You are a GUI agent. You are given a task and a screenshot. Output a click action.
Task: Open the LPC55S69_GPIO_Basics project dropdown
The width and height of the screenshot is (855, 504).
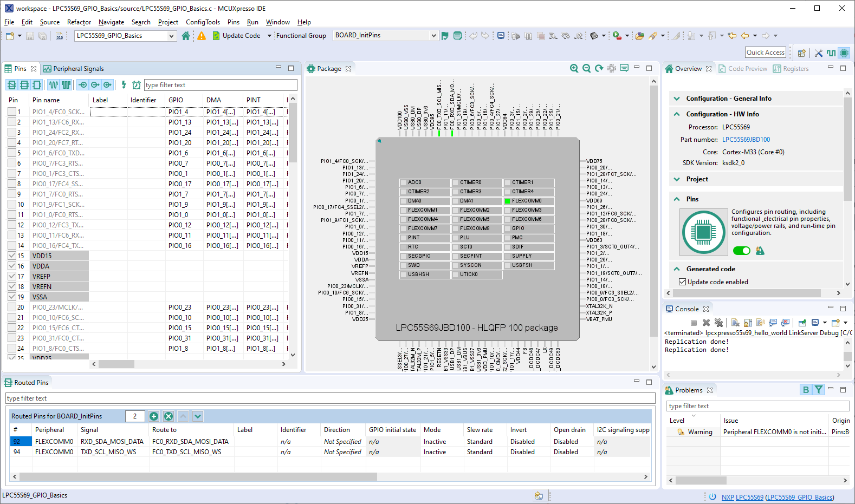tap(171, 36)
